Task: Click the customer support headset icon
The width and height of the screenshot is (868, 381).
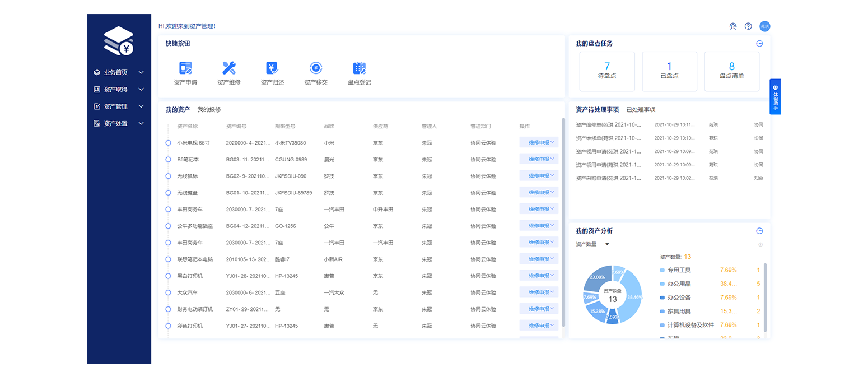Action: pyautogui.click(x=732, y=26)
